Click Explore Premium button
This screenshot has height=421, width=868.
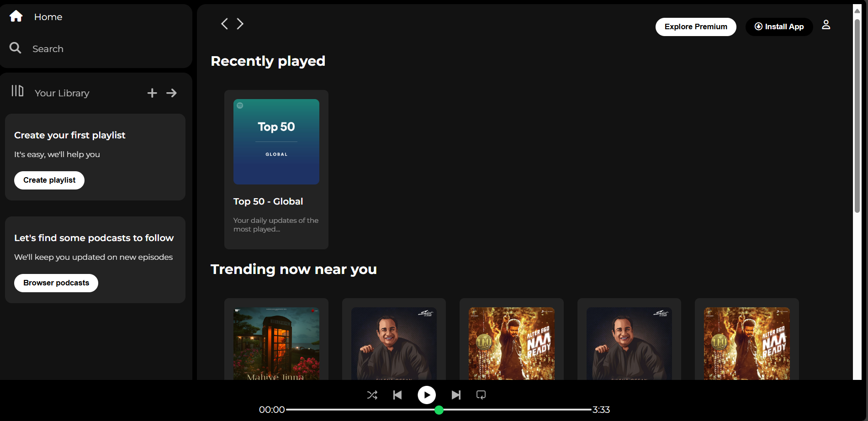pos(696,27)
